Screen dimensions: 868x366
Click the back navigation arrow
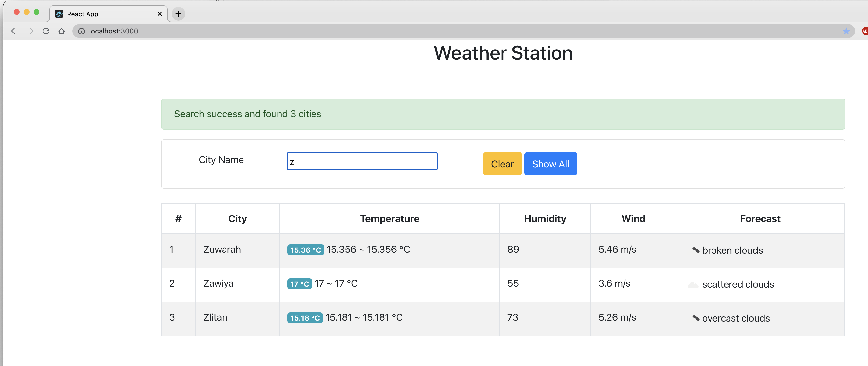[14, 31]
